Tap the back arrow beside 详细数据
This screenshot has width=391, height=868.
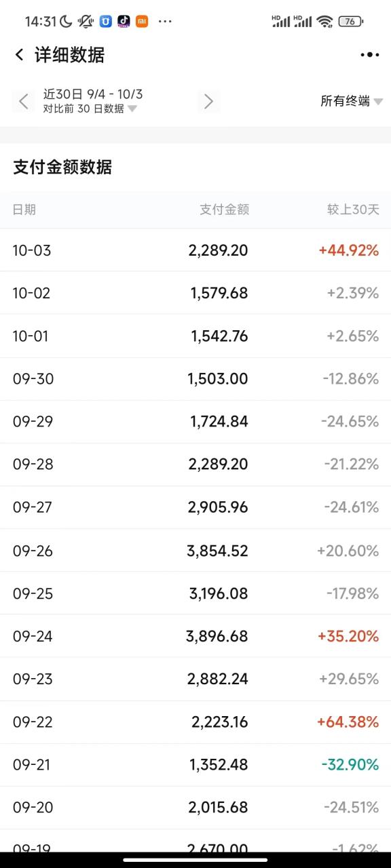[19, 55]
